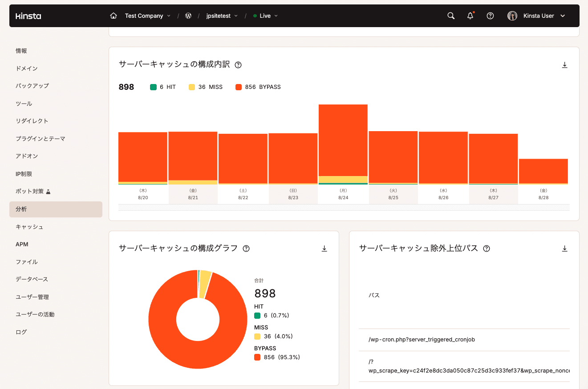Expand the Kinsta User account menu
Viewport: 588px width, 389px height.
563,16
